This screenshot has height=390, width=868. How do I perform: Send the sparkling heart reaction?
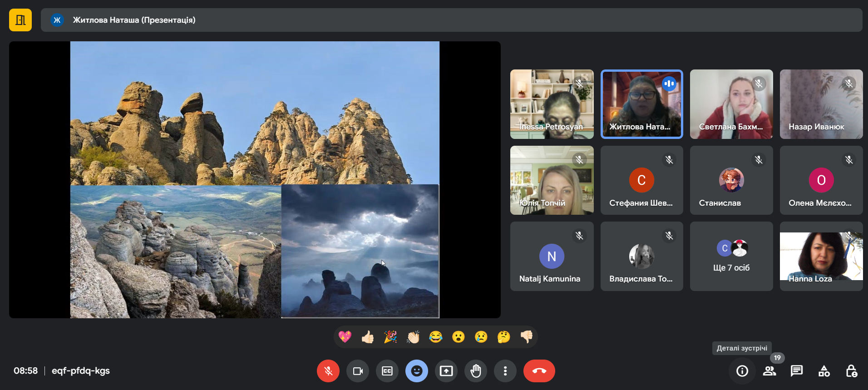tap(345, 337)
